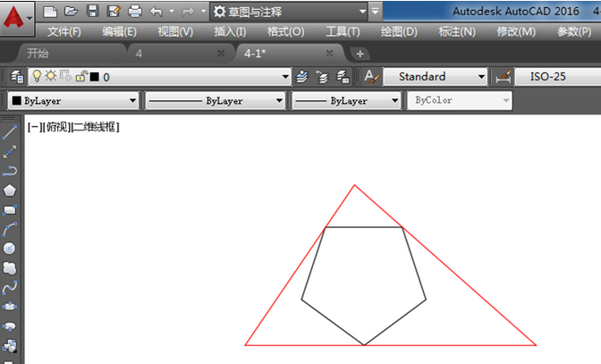Open the 修改(M) menu
Viewport: 601px width, 364px height.
coord(516,31)
